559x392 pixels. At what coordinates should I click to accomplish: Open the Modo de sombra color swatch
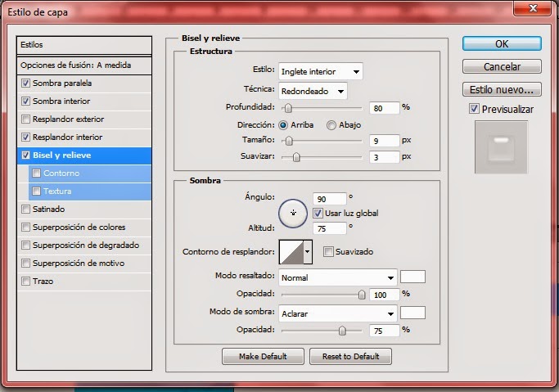coord(412,313)
